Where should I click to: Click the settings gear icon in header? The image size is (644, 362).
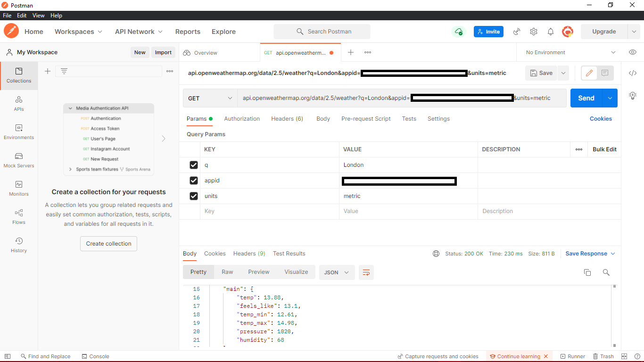[534, 32]
